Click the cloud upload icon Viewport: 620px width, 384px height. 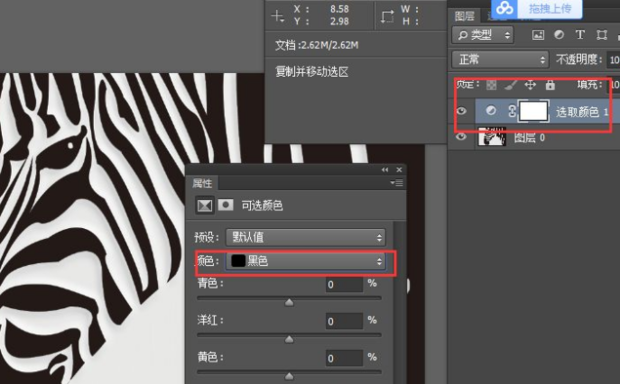click(x=505, y=8)
